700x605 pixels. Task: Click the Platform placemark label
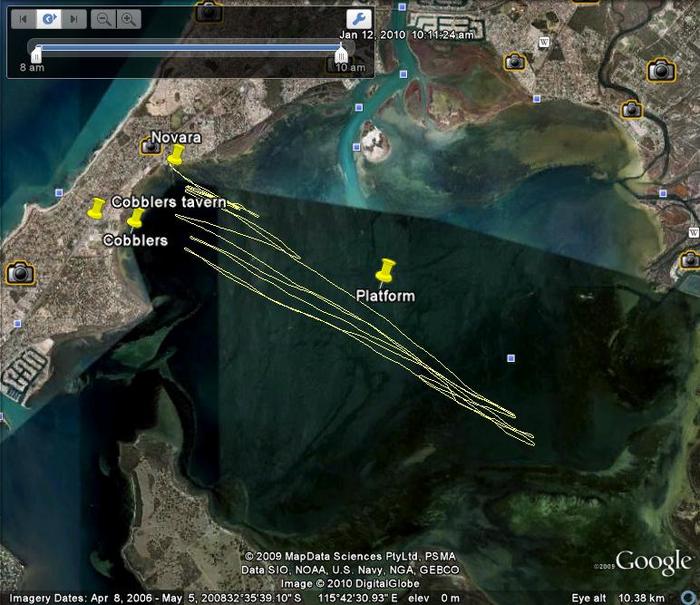tap(385, 296)
